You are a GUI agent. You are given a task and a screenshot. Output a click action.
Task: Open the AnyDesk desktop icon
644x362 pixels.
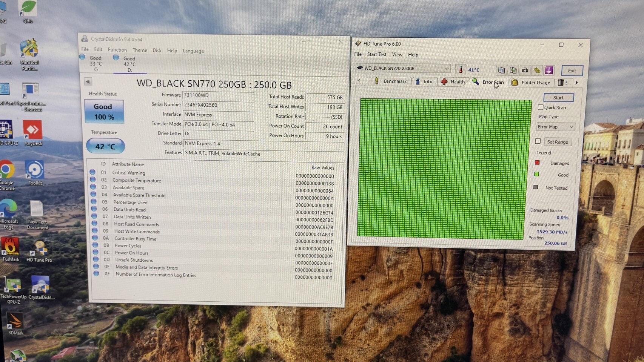coord(33,133)
